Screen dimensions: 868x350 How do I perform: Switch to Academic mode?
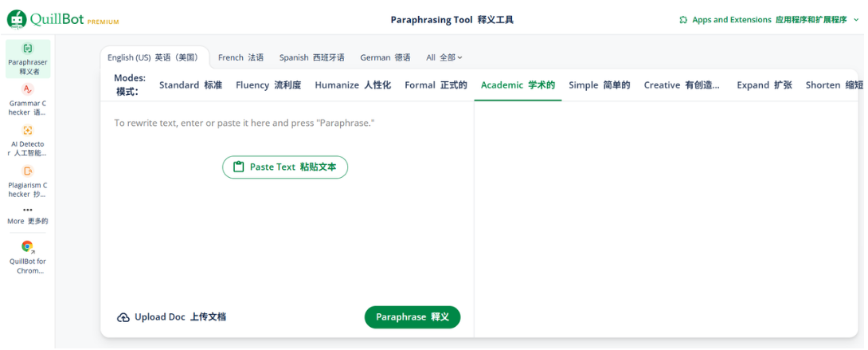[518, 85]
